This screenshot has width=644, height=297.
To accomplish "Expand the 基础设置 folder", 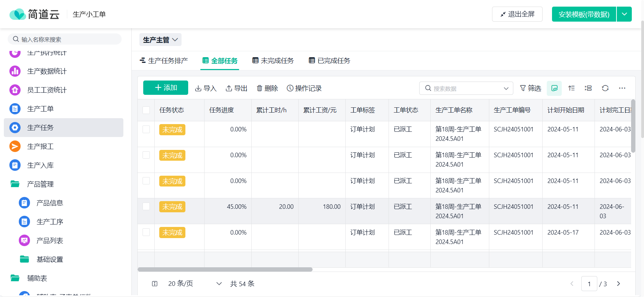I will (63, 259).
